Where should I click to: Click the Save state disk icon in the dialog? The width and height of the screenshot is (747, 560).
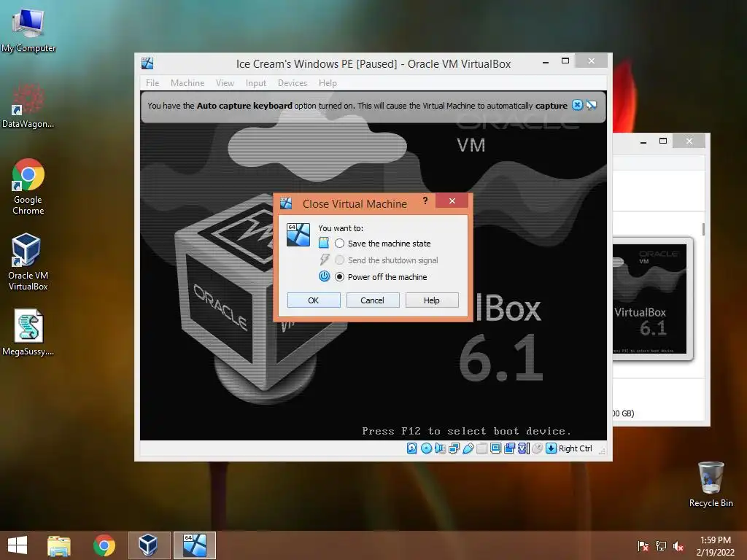tap(324, 243)
